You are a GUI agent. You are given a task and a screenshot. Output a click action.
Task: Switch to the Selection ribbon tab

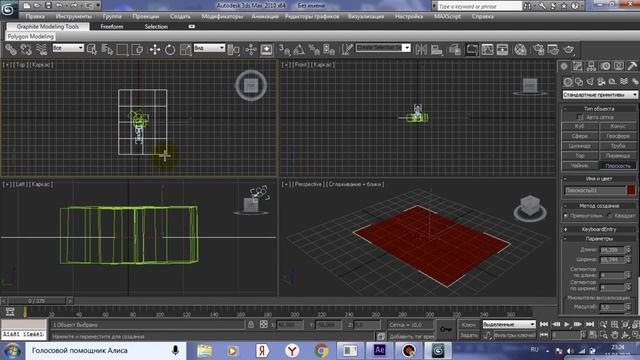click(x=156, y=27)
